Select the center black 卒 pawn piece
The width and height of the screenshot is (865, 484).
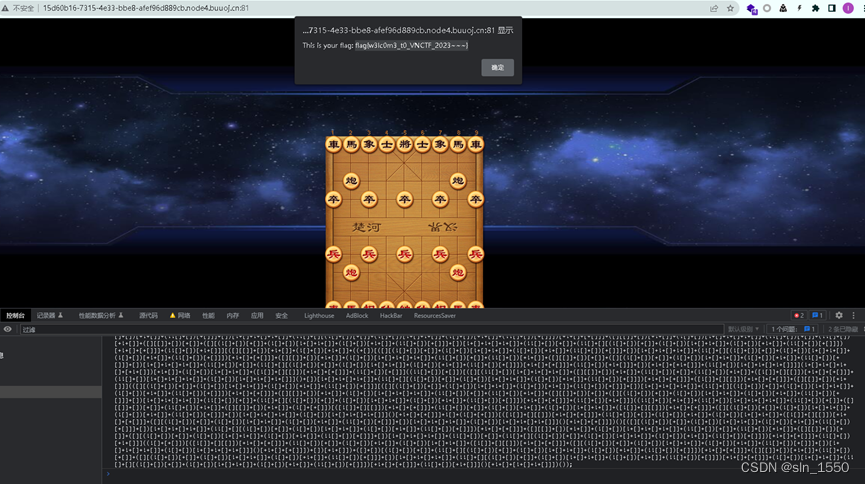(x=404, y=199)
